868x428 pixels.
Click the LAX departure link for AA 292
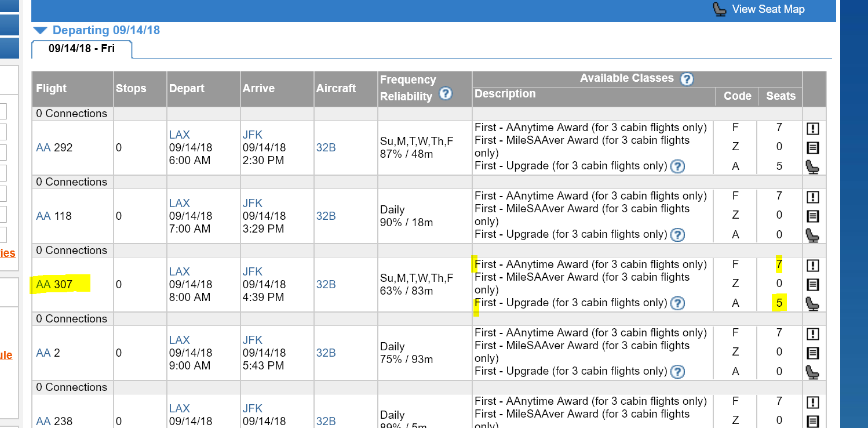pos(180,135)
